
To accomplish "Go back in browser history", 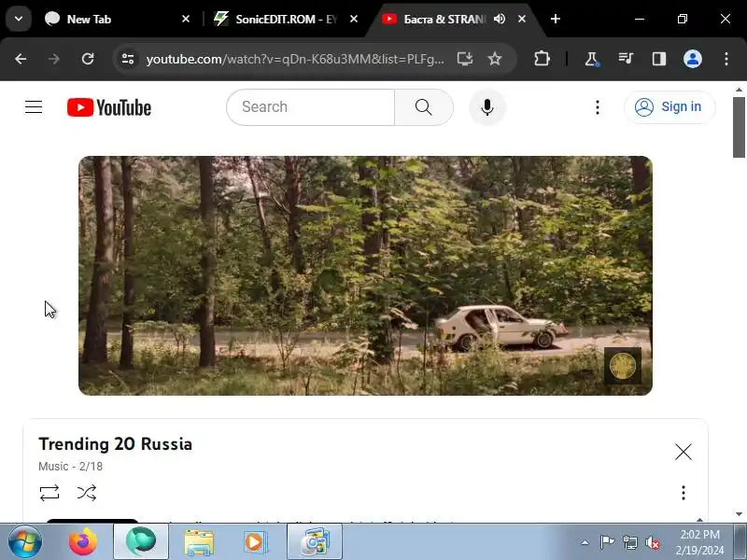I will click(21, 59).
